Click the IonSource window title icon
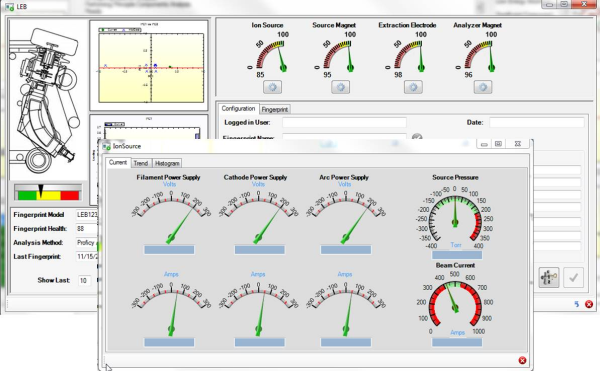Viewport: 600px width, 371px height. 106,146
